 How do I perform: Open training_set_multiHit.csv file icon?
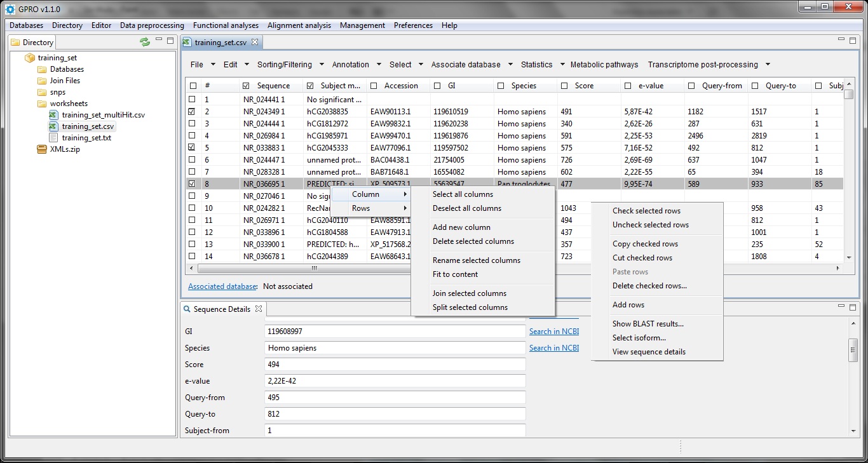(54, 115)
